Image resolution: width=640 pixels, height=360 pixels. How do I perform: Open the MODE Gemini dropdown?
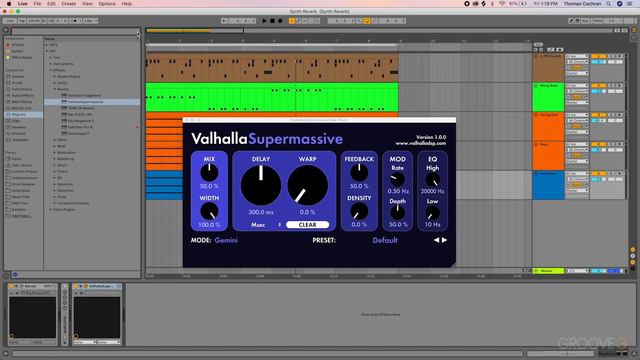pos(226,240)
